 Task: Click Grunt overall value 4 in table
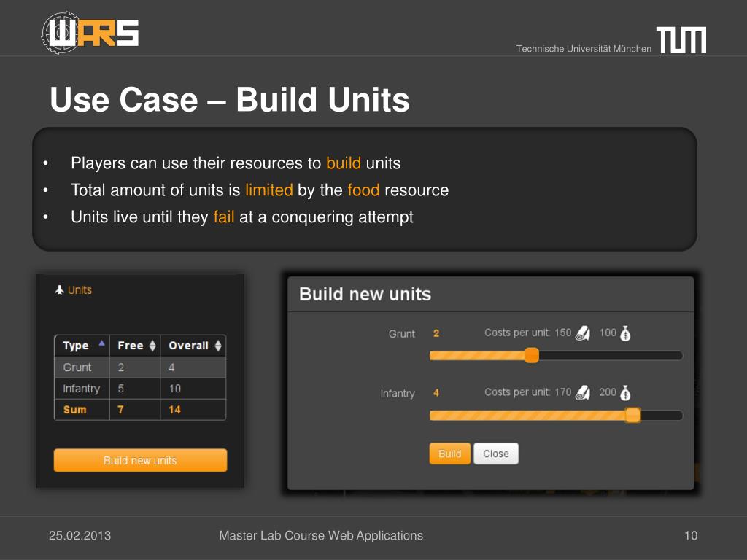pyautogui.click(x=171, y=367)
